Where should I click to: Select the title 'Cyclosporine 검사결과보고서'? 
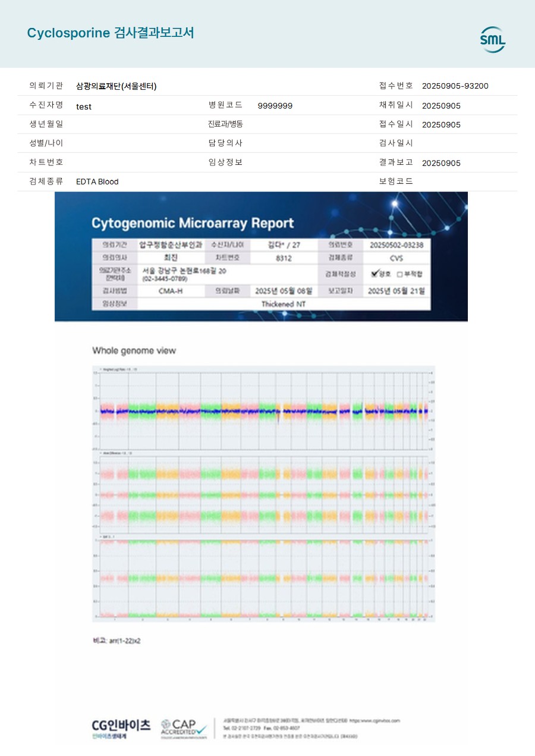[x=111, y=33]
